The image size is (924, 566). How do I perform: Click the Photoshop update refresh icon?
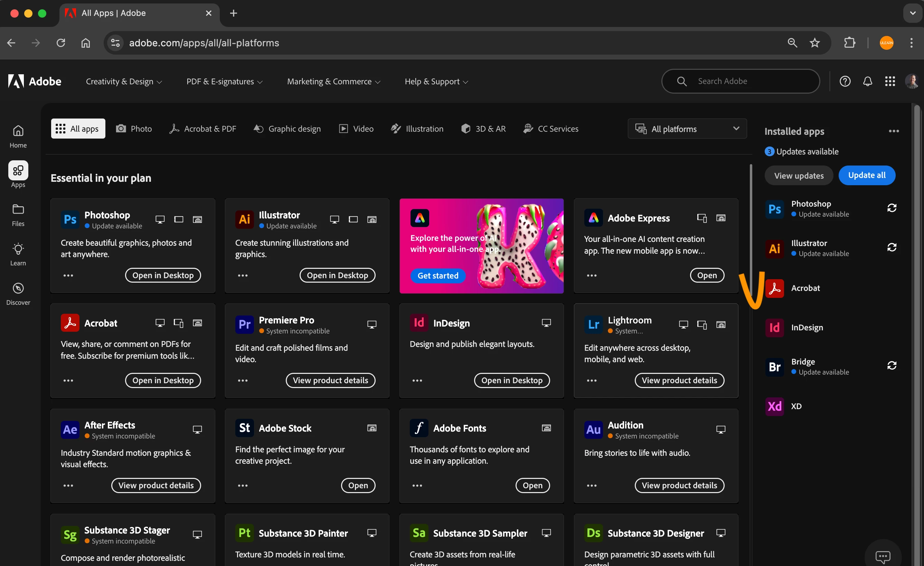[892, 208]
